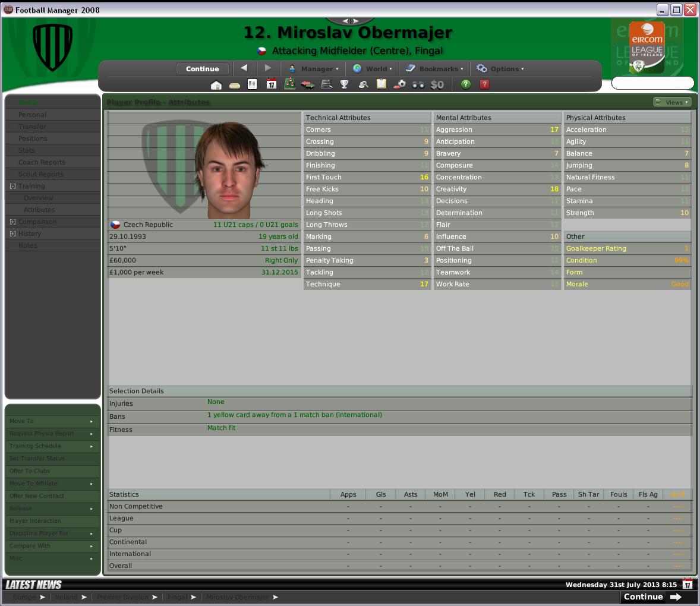Open the scouting binoculars icon
The width and height of the screenshot is (700, 606).
(418, 85)
